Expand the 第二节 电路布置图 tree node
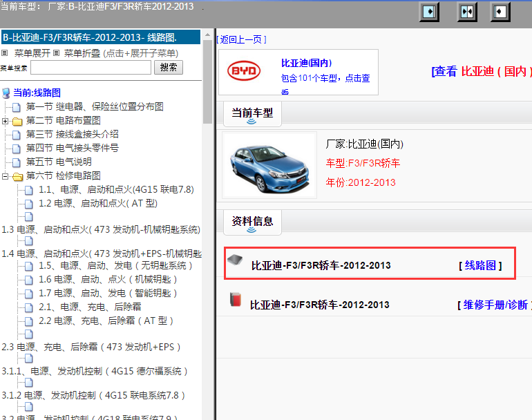 pyautogui.click(x=5, y=121)
